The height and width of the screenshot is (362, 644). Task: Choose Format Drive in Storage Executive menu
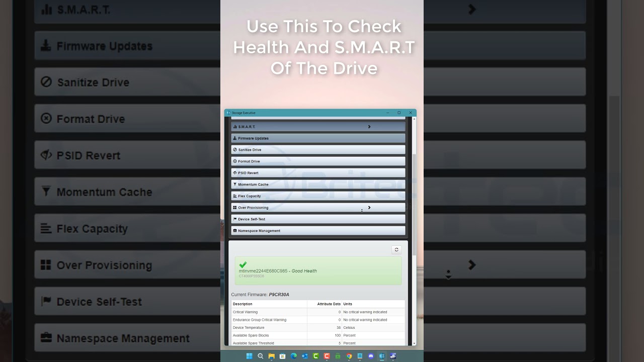(318, 161)
